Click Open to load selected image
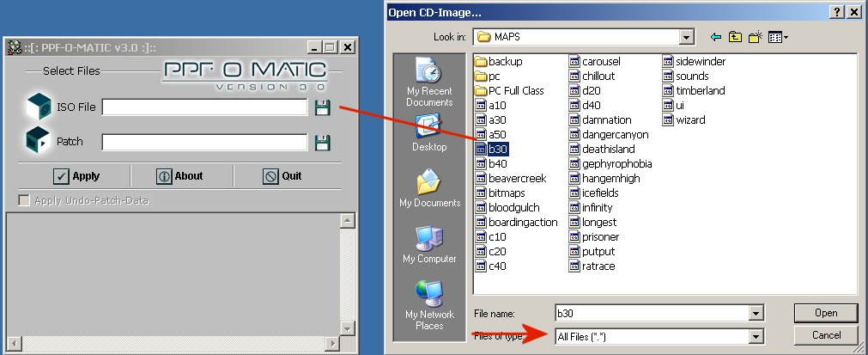The width and height of the screenshot is (868, 355). (826, 313)
